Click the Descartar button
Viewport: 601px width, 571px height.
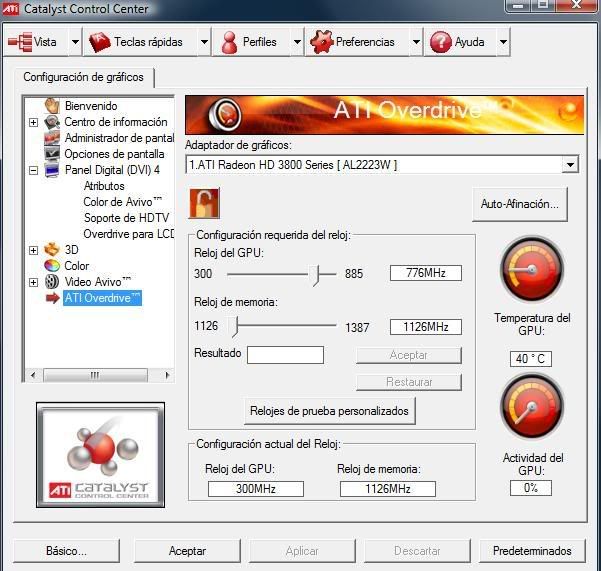click(417, 551)
